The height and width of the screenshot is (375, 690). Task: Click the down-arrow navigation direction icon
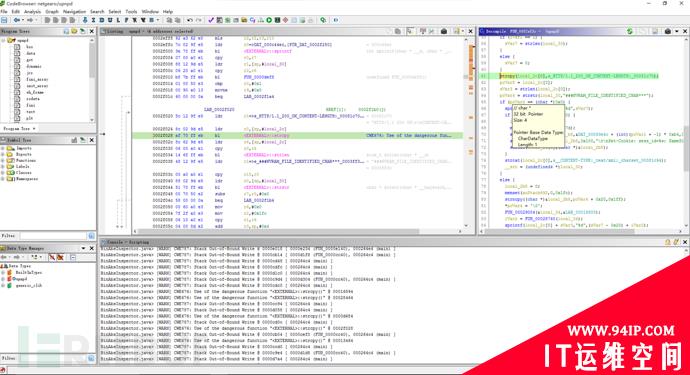point(85,20)
